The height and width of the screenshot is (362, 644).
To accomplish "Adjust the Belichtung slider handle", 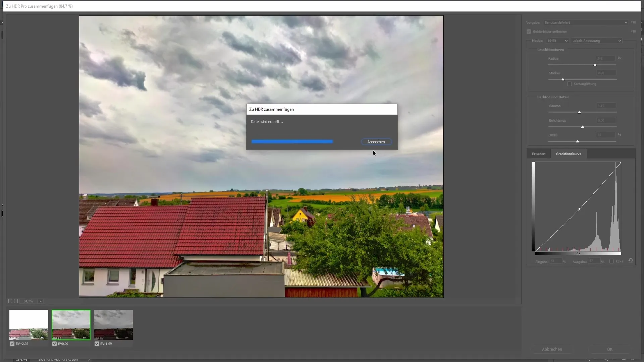I will (x=583, y=127).
